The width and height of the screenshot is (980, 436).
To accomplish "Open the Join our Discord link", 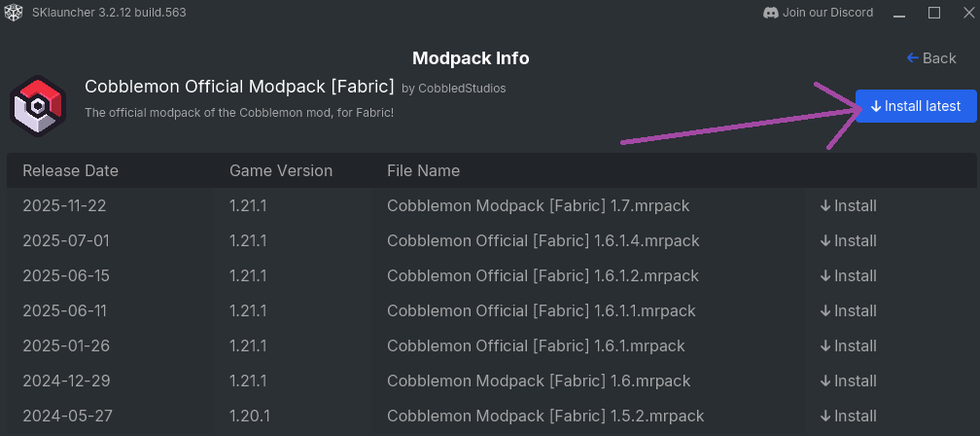I will click(x=827, y=13).
